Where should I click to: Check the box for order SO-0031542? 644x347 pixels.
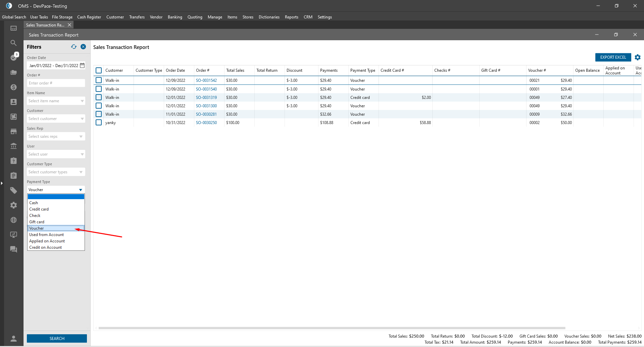coord(99,80)
